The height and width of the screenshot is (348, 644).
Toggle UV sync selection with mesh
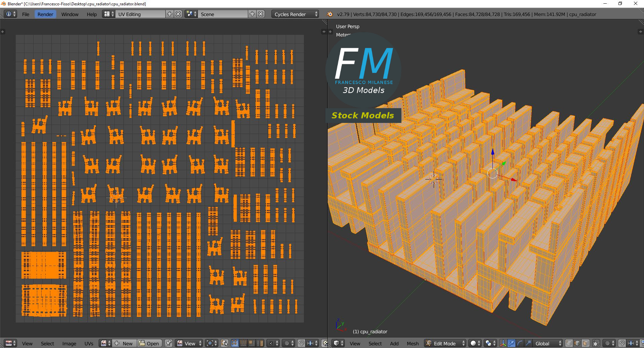(x=224, y=343)
